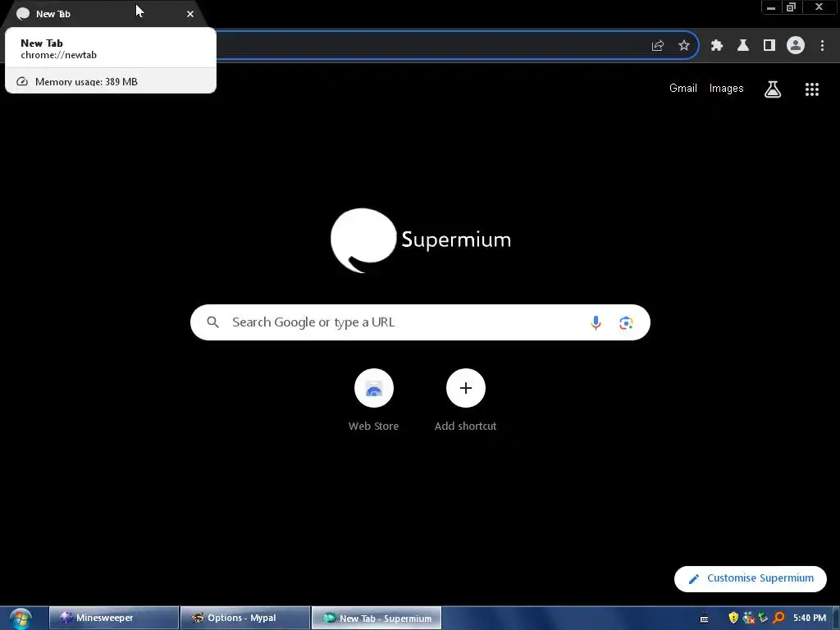Click the Supermium logo
This screenshot has height=630, width=840.
421,240
